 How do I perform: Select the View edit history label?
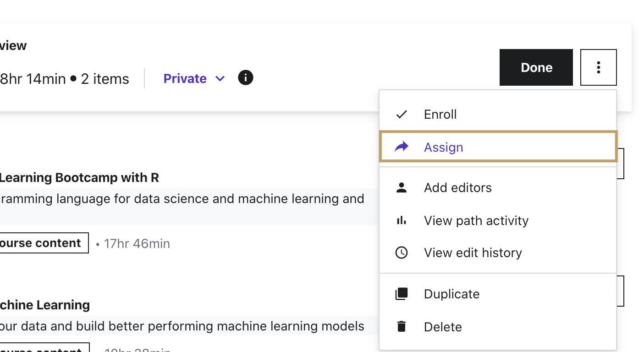point(473,253)
